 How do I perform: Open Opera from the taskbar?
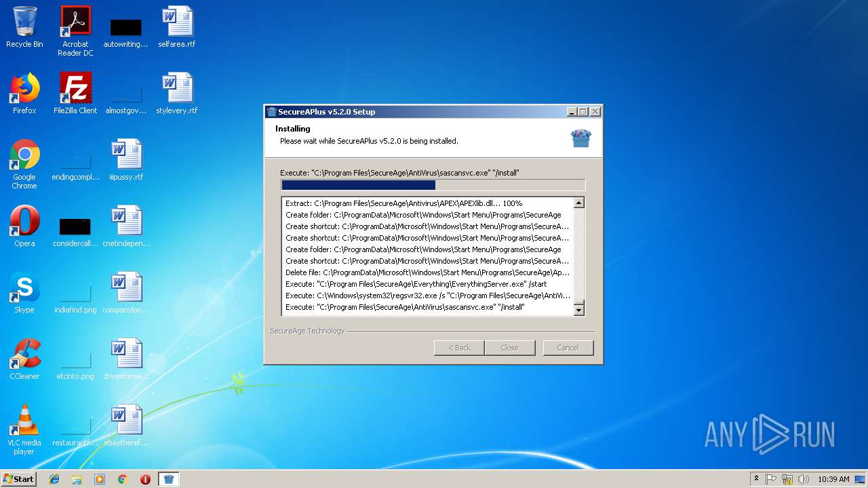coord(145,479)
